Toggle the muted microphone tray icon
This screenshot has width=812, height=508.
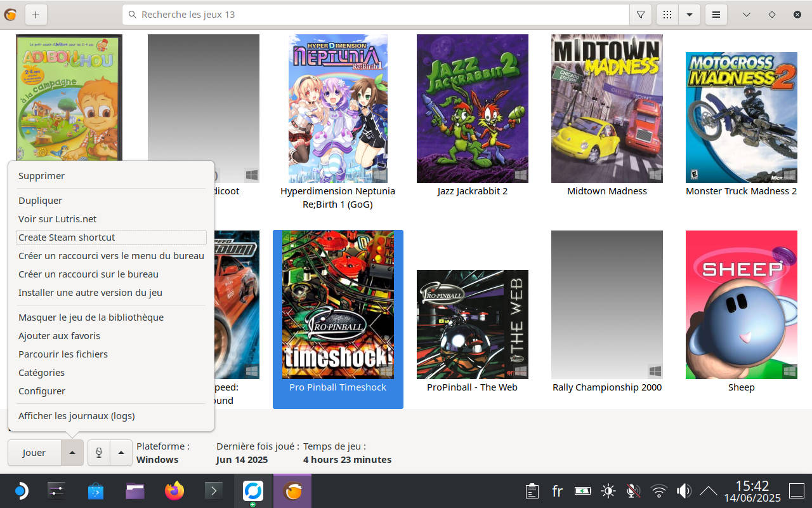[633, 491]
